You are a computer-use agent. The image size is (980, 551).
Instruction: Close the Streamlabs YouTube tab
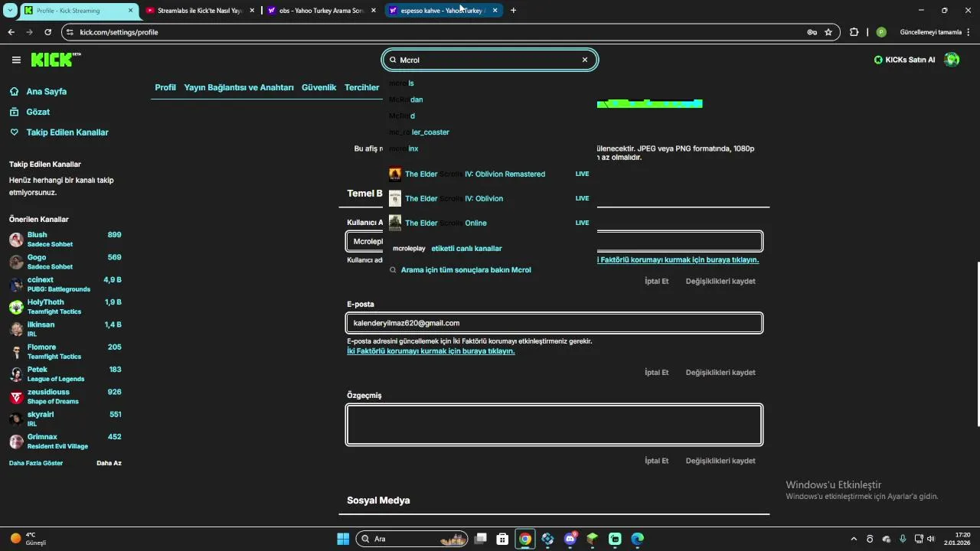pos(252,11)
